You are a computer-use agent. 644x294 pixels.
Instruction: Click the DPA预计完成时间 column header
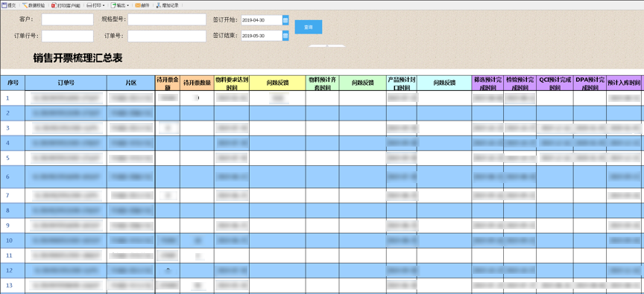(590, 83)
